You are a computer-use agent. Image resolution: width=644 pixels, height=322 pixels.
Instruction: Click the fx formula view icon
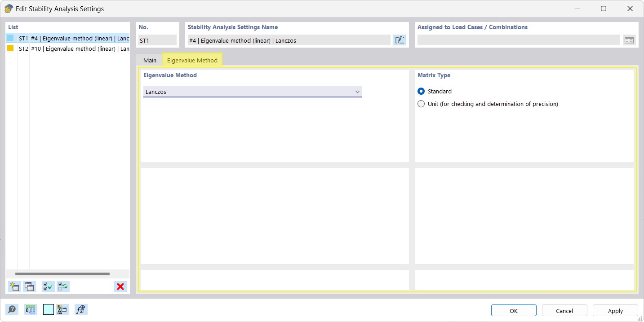pos(81,309)
